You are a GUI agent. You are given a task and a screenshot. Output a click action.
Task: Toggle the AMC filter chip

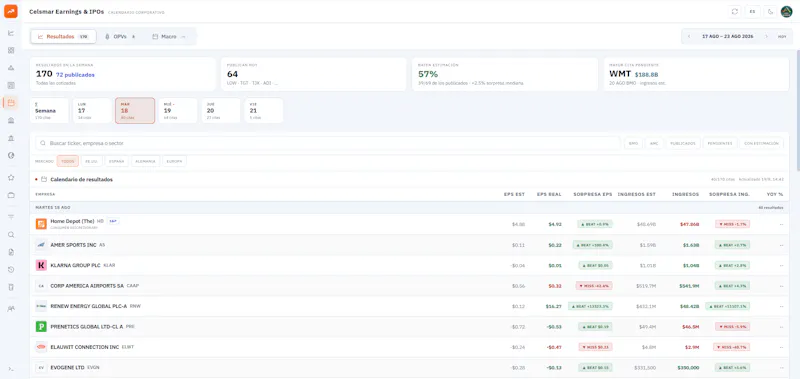pos(654,143)
